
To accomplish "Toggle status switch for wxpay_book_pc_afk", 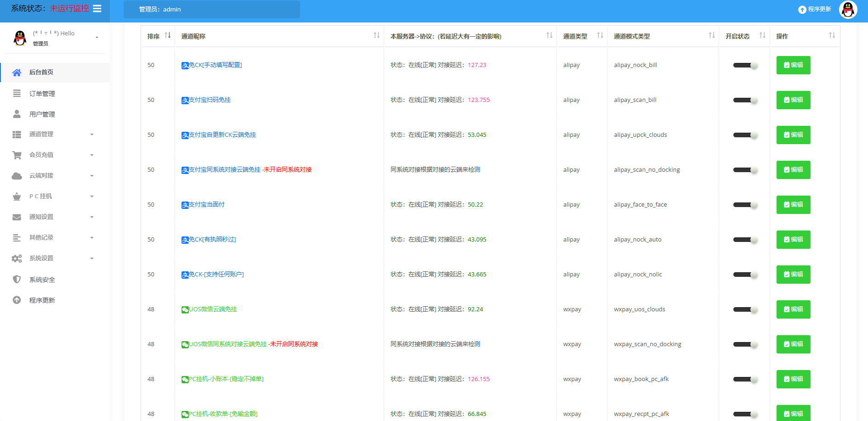I will [745, 379].
